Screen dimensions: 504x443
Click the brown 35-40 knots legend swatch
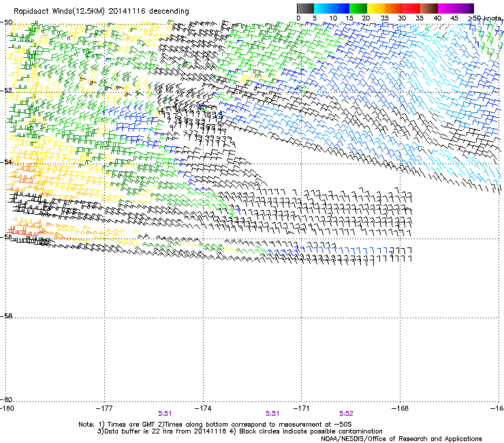click(x=429, y=8)
